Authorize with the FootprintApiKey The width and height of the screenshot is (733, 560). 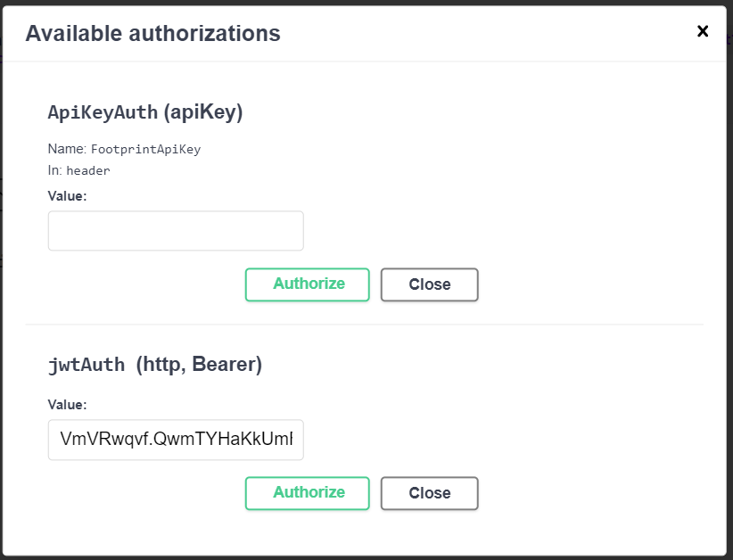[307, 284]
